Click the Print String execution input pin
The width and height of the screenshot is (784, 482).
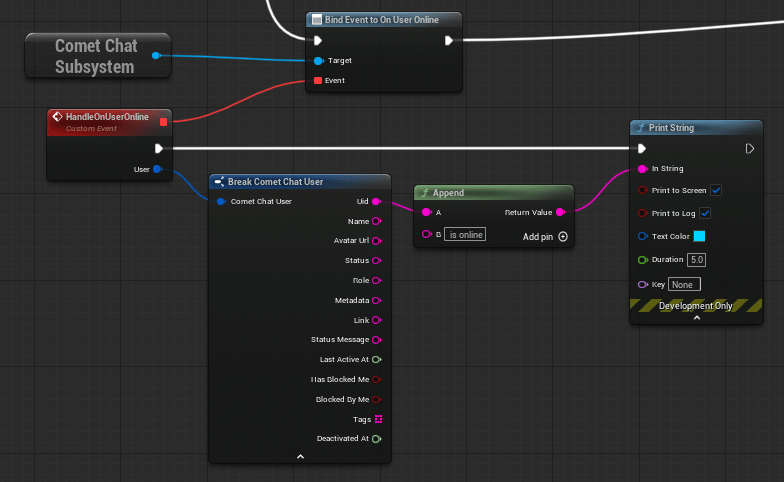[x=642, y=148]
